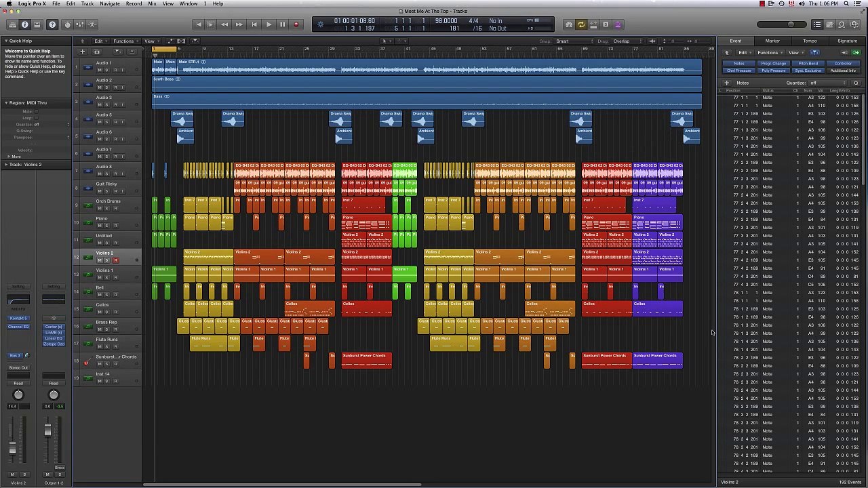Viewport: 868px width, 488px height.
Task: Collapse the Quick Help disclosure triangle
Action: click(6, 41)
